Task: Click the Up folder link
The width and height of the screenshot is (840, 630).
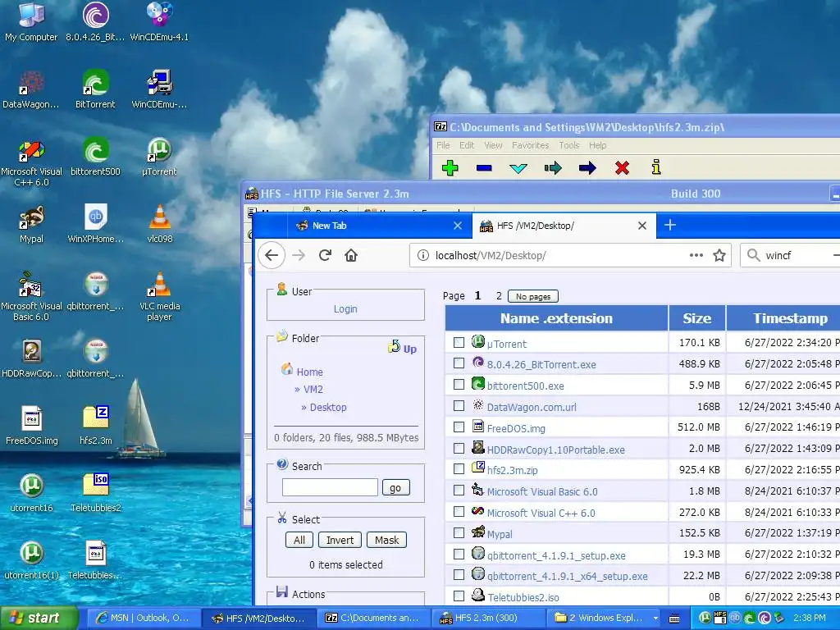Action: pos(403,348)
